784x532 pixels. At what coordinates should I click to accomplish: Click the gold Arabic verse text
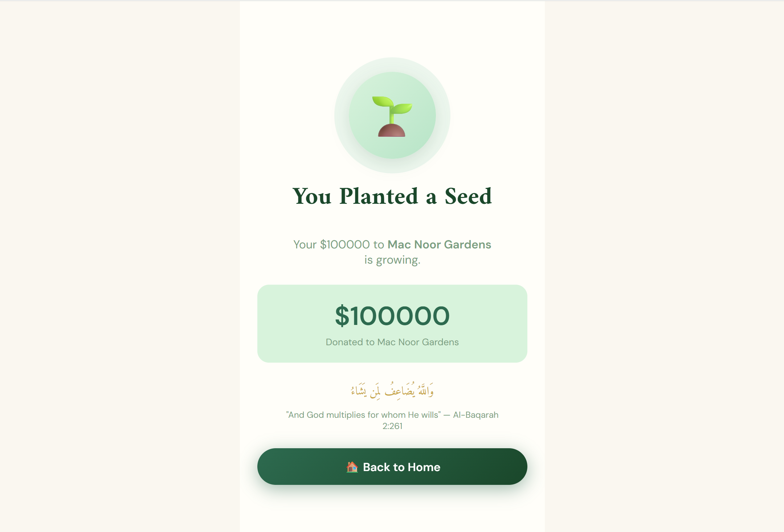pos(392,391)
